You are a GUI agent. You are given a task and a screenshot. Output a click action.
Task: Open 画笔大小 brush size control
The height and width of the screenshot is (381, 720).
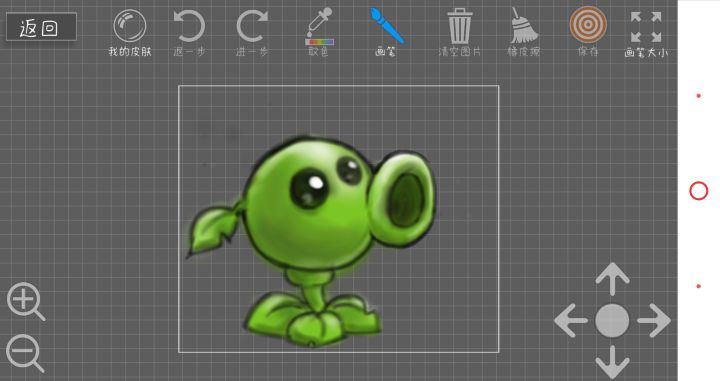[x=646, y=28]
